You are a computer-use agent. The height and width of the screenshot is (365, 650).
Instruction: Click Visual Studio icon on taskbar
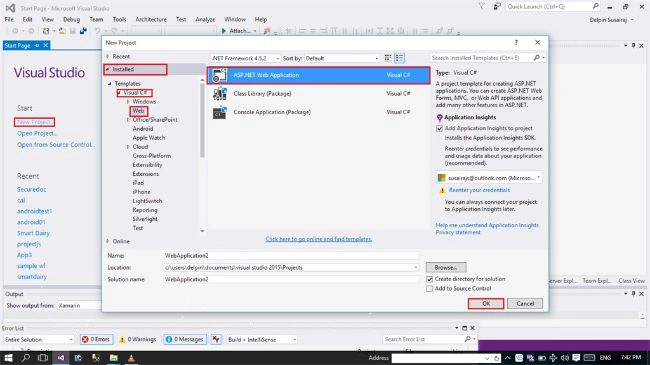tap(61, 358)
